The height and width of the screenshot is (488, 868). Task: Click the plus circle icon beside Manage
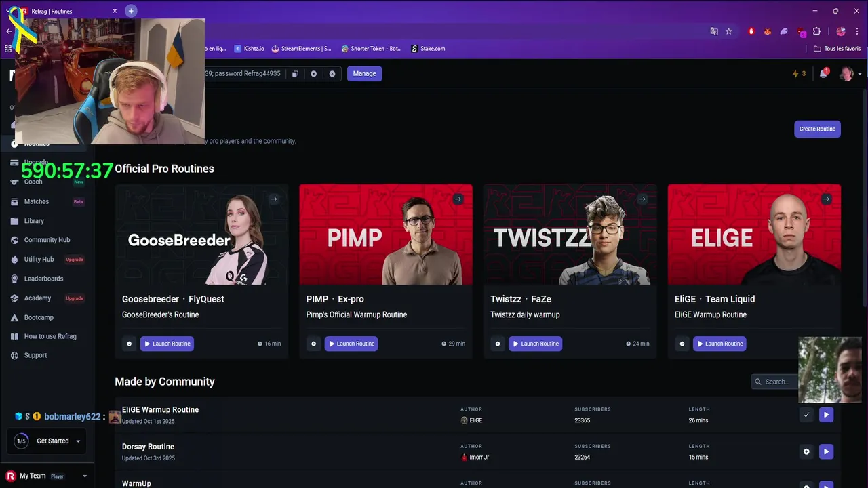click(x=313, y=74)
